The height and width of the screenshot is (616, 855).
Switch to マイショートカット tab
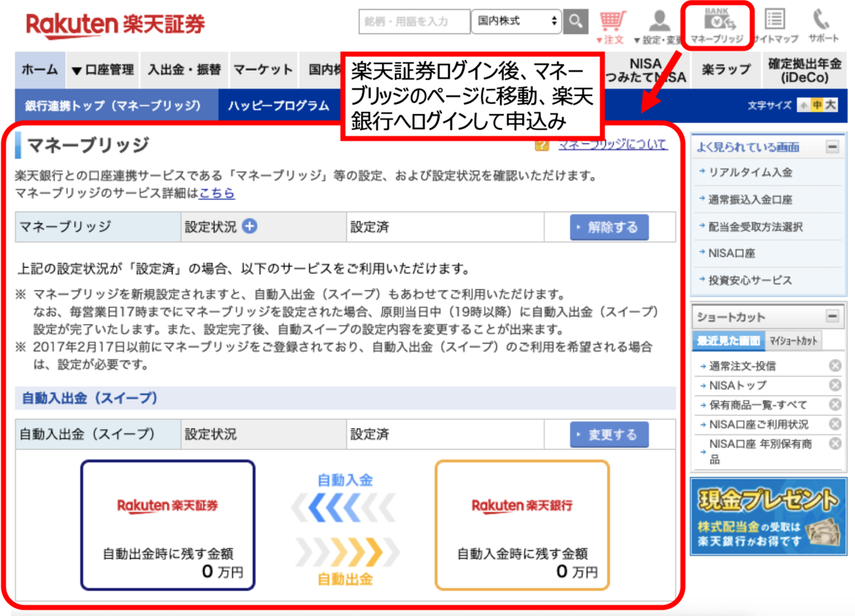point(794,340)
